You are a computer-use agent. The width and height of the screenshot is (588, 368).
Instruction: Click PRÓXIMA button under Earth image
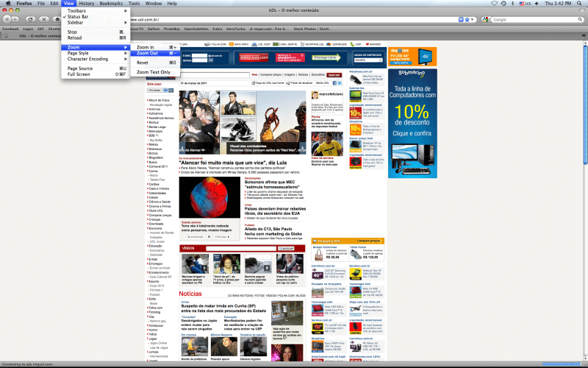click(222, 237)
